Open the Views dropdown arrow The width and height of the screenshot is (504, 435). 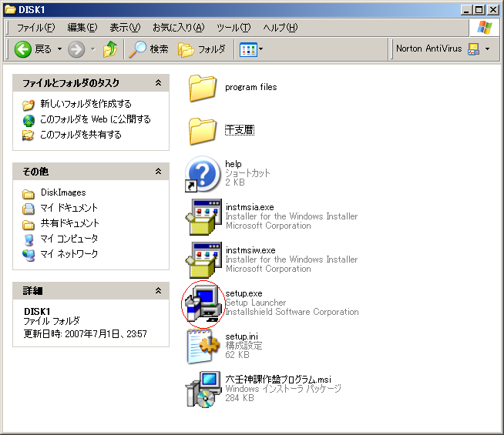[260, 49]
